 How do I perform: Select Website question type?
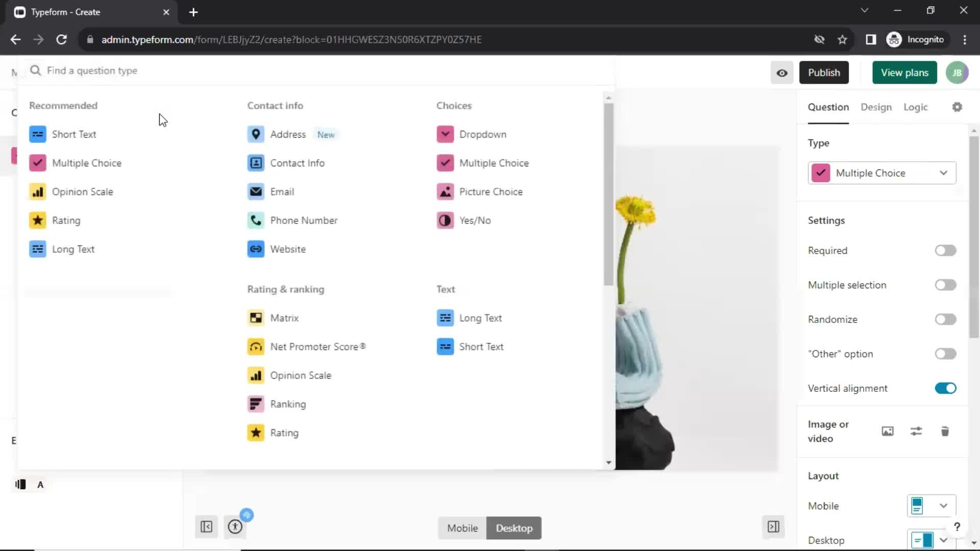[x=277, y=249]
